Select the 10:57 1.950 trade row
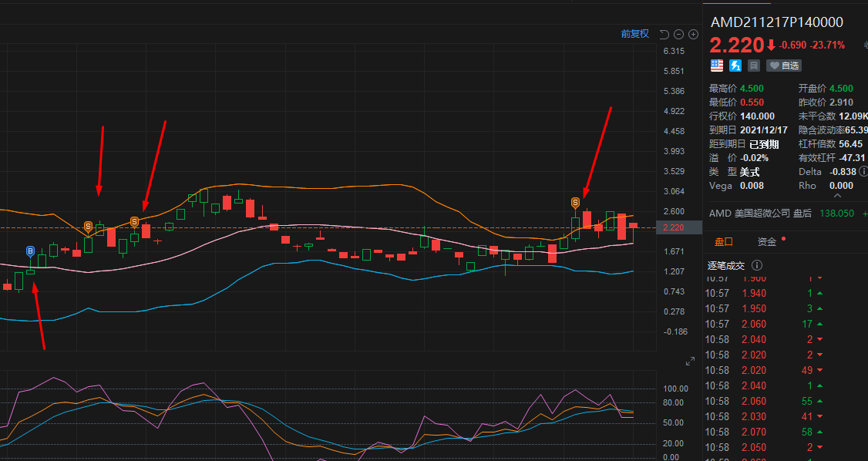This screenshot has width=868, height=461. [x=786, y=309]
